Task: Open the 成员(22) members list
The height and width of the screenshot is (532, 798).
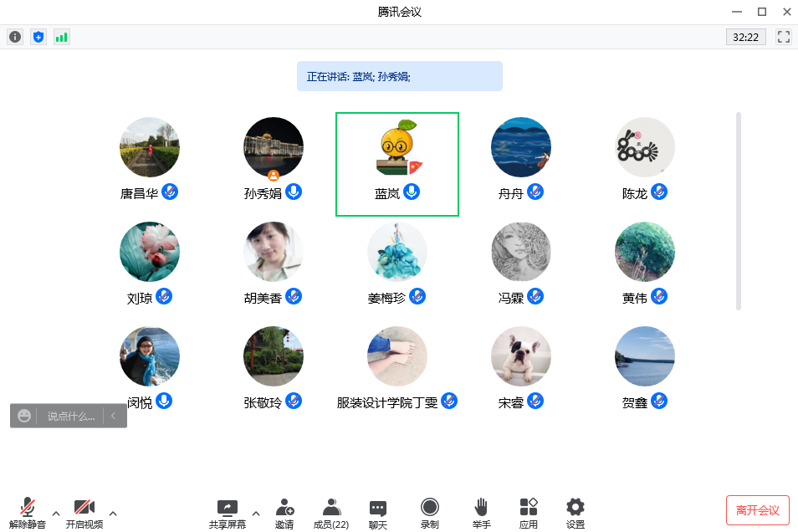Action: pyautogui.click(x=331, y=513)
